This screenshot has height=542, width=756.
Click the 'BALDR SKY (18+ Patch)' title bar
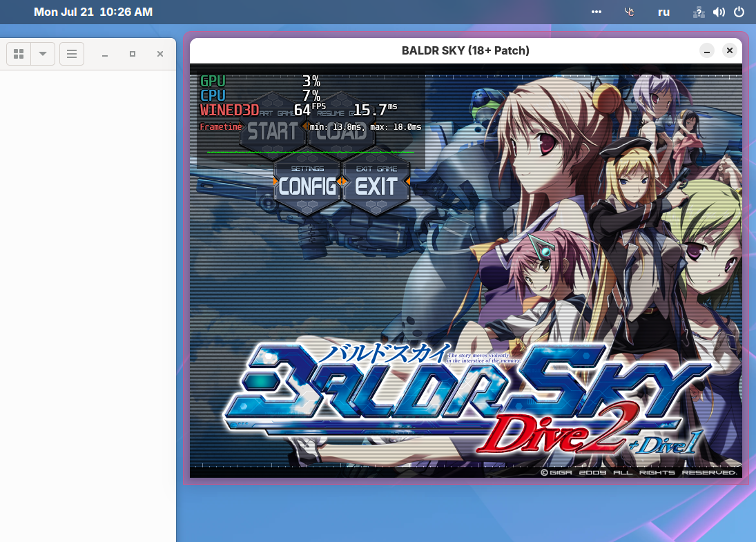tap(465, 50)
